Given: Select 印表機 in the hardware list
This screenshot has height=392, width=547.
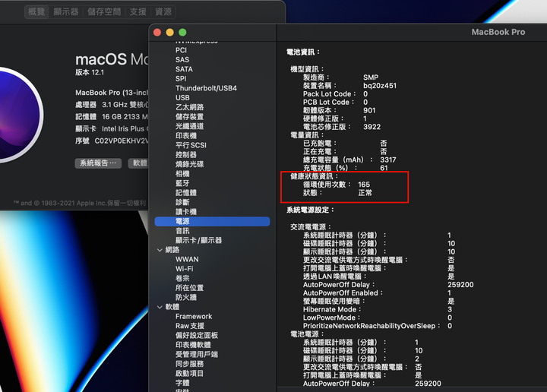Looking at the screenshot, I should 186,136.
